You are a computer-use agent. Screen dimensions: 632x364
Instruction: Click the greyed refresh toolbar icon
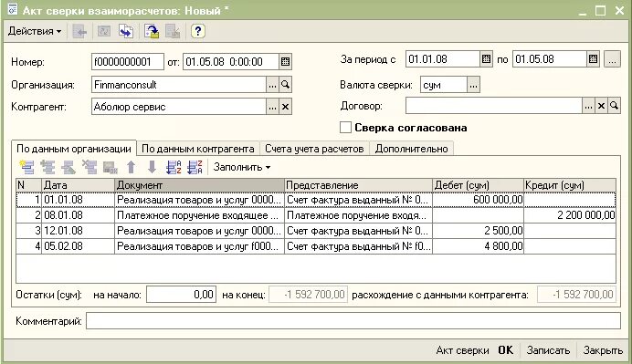click(104, 31)
